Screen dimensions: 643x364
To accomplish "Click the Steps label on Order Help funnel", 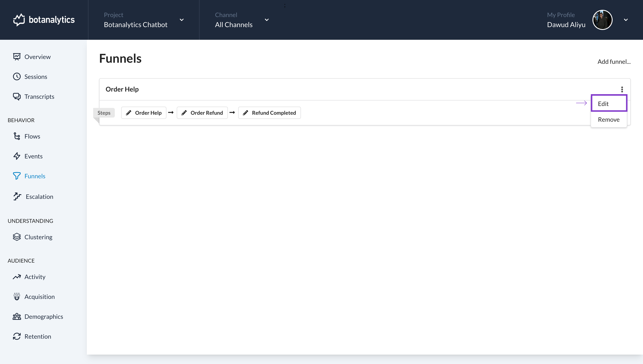I will point(104,113).
